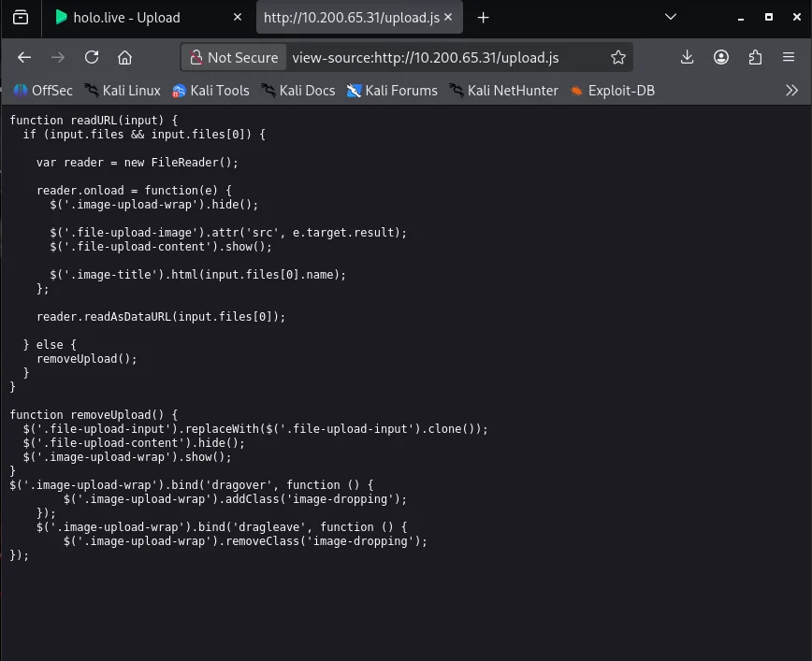Close the upload.js tab

447,17
